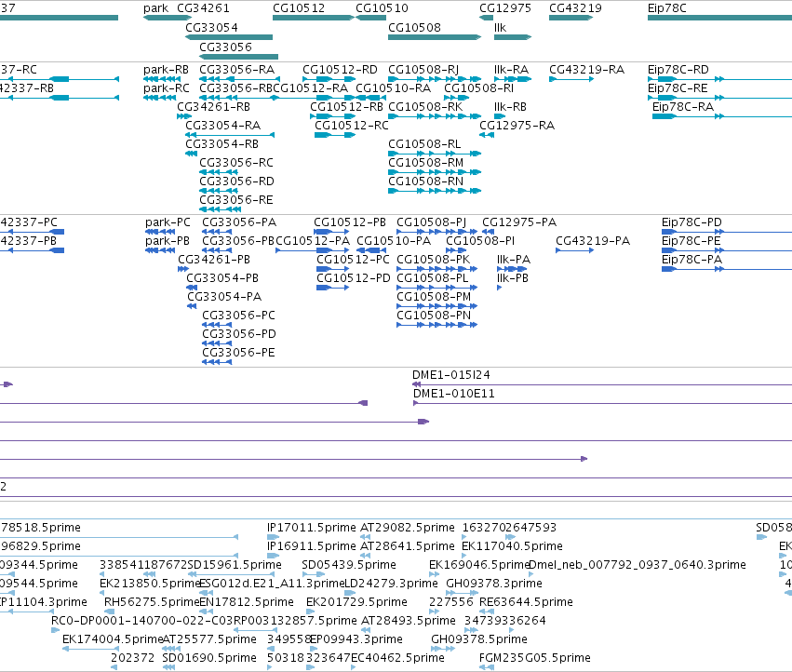Click EST IP17011.5prime
Screen dimensions: 792x672
pyautogui.click(x=312, y=528)
